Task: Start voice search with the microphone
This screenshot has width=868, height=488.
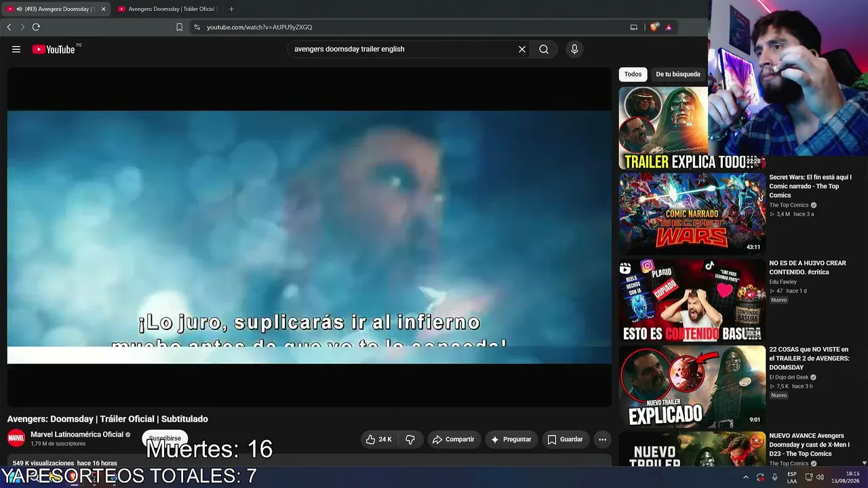Action: [574, 49]
